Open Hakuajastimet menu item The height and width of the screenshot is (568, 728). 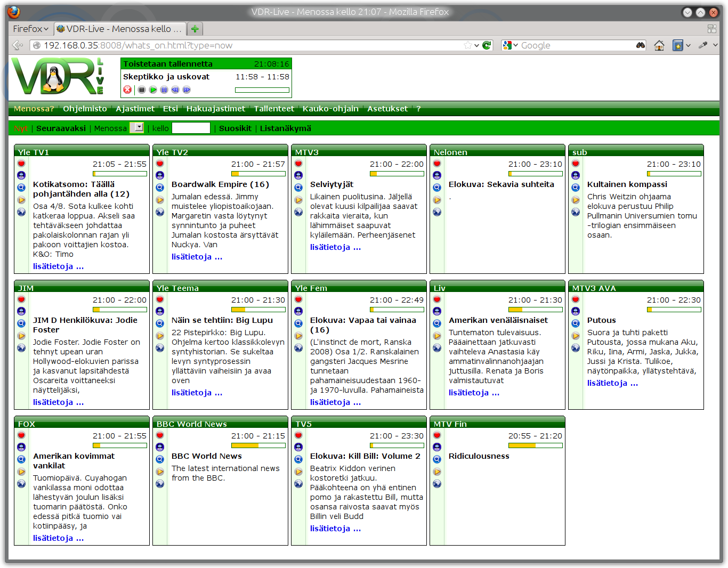click(216, 109)
